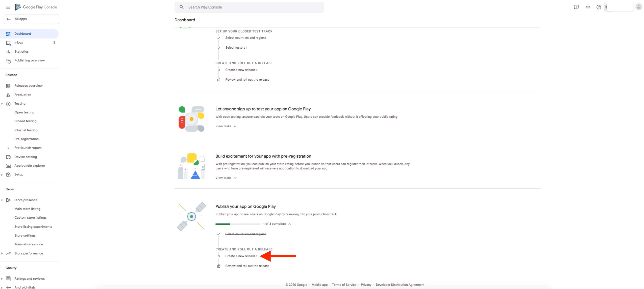Open Statistics in the sidebar
This screenshot has height=289, width=644.
pyautogui.click(x=21, y=51)
